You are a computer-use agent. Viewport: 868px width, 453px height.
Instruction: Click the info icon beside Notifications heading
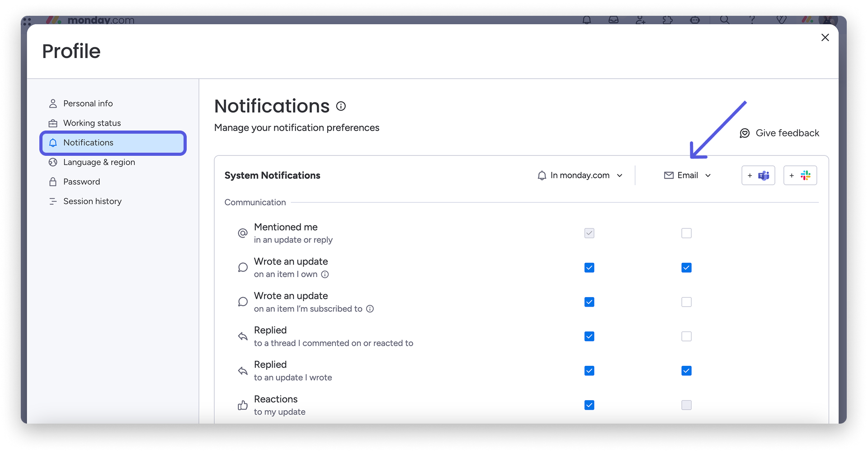[341, 106]
